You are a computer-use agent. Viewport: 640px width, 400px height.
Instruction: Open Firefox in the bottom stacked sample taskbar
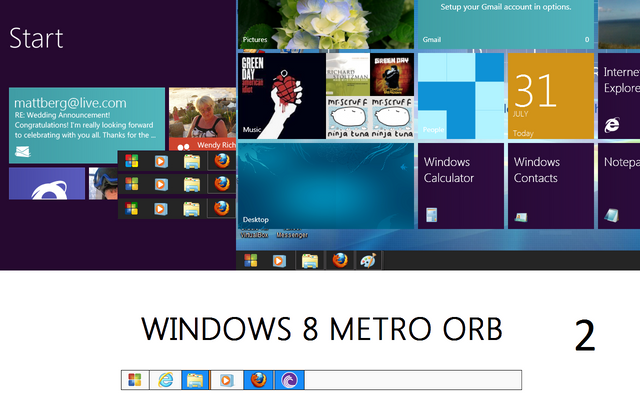222,208
